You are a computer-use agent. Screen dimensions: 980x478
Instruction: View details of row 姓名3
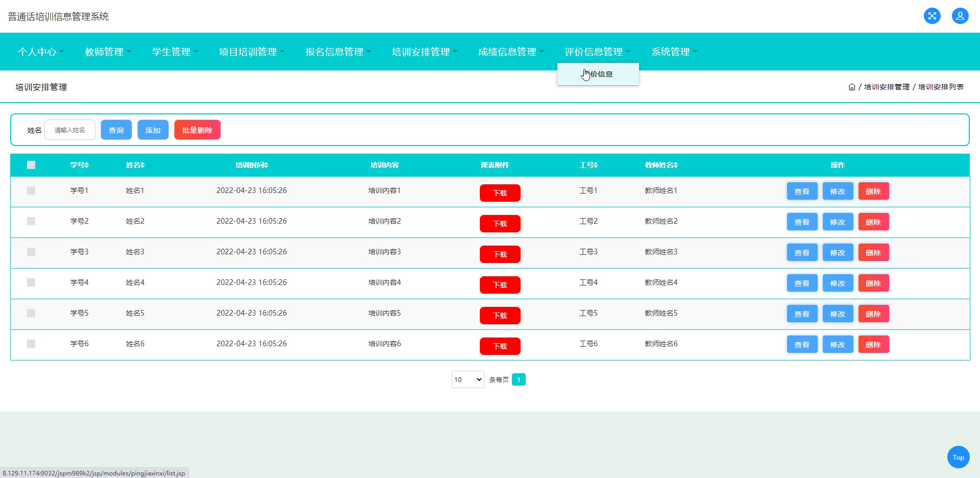coord(802,253)
